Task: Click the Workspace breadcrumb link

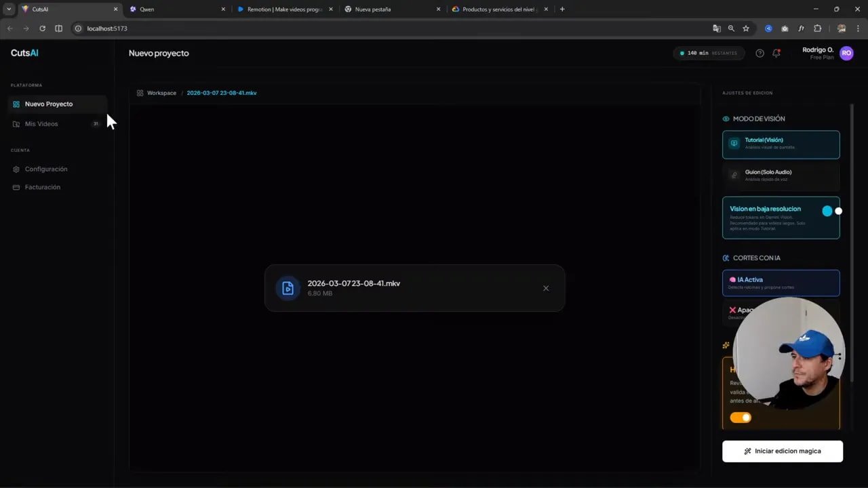Action: pyautogui.click(x=161, y=93)
